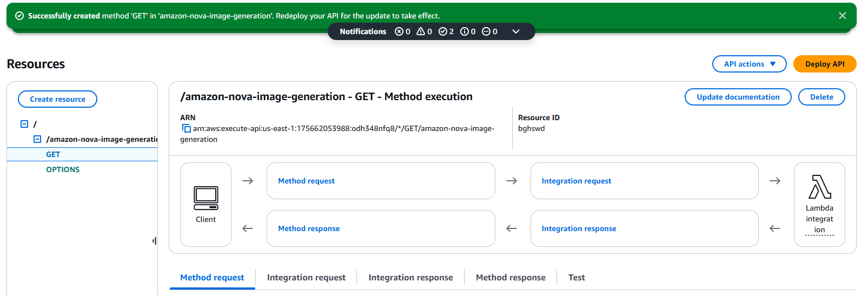Image resolution: width=868 pixels, height=295 pixels.
Task: Click the error count icon in Notifications
Action: click(399, 31)
